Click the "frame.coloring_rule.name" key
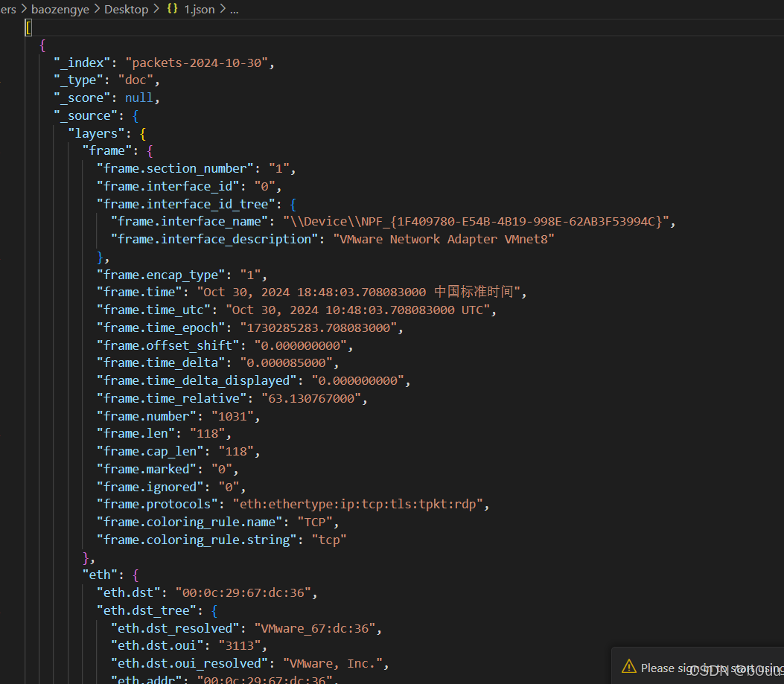The image size is (784, 684). point(190,522)
